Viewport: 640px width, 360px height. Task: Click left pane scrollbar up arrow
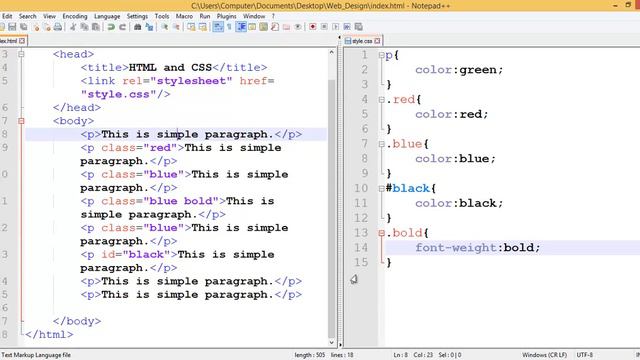(331, 52)
